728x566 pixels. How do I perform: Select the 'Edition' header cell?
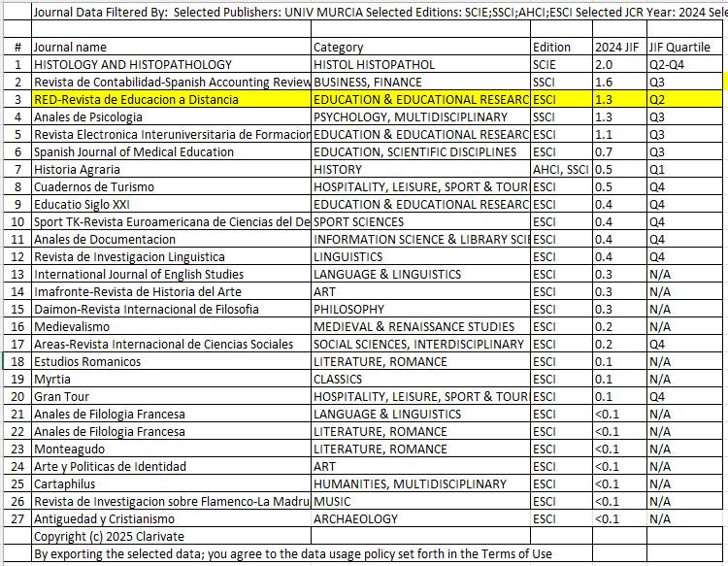[561, 47]
